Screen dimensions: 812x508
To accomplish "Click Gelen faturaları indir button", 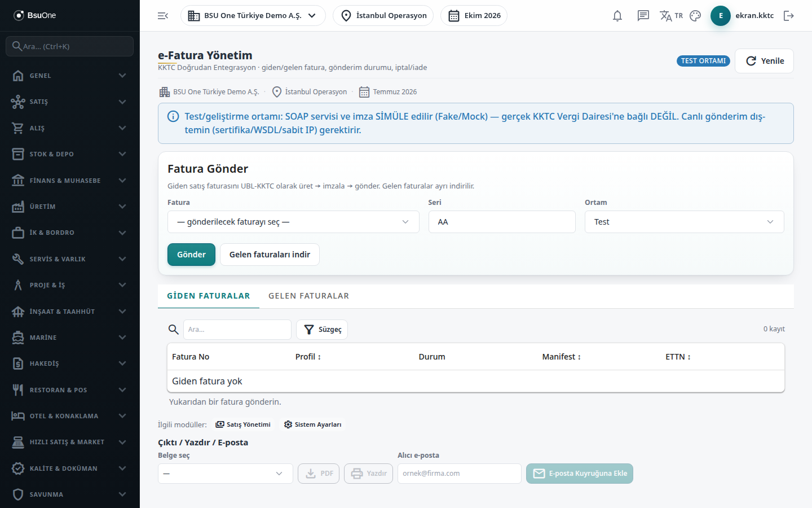I will [x=270, y=255].
